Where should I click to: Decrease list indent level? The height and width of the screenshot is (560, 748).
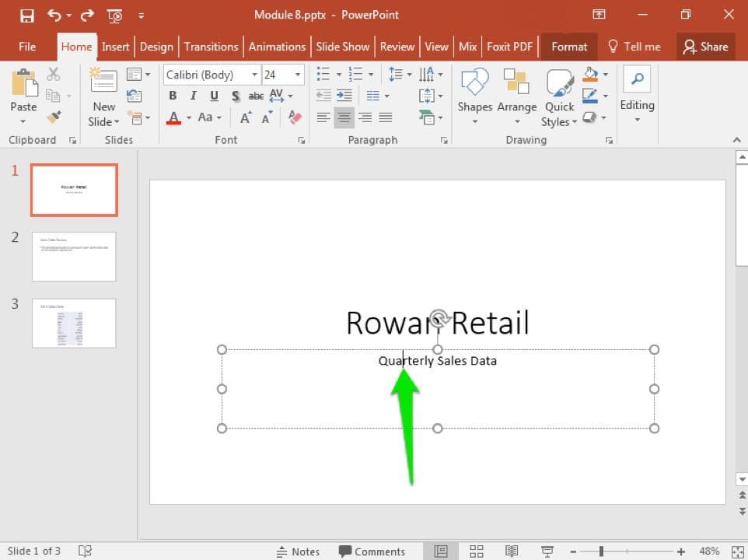(323, 96)
